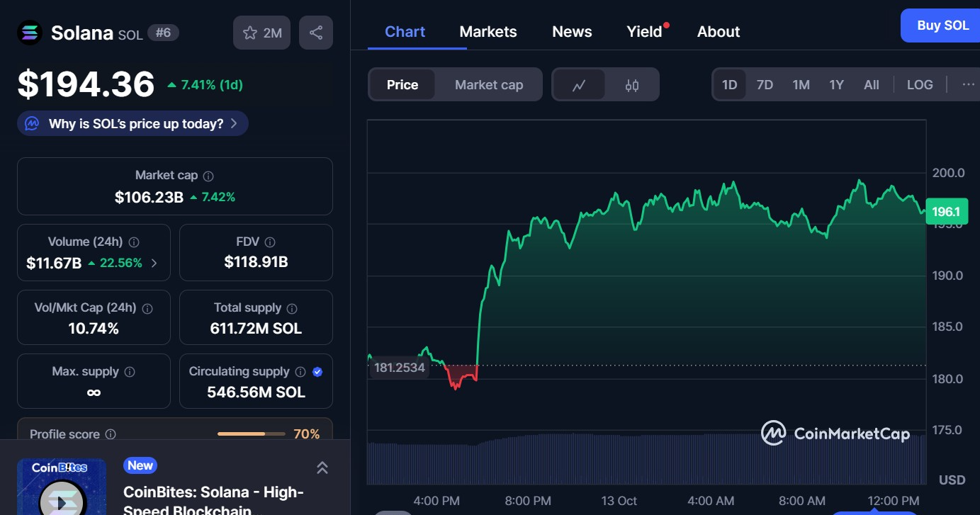Select the 7D timeframe option
This screenshot has width=980, height=515.
click(x=765, y=84)
